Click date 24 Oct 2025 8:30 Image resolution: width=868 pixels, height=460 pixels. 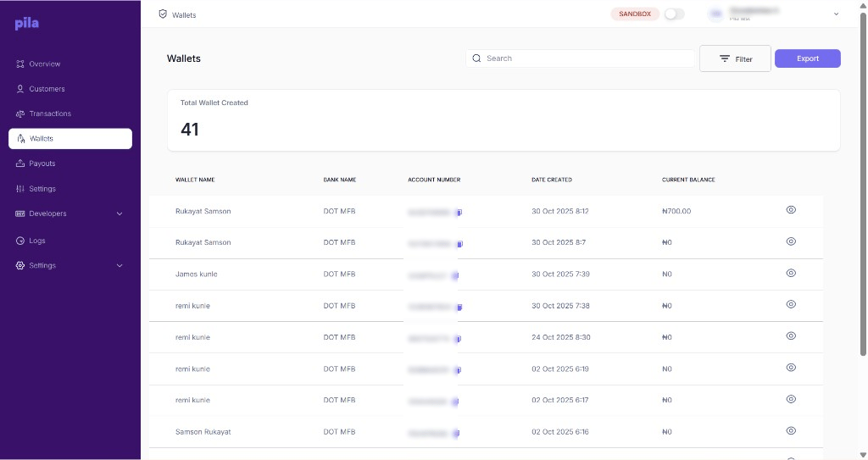click(561, 337)
